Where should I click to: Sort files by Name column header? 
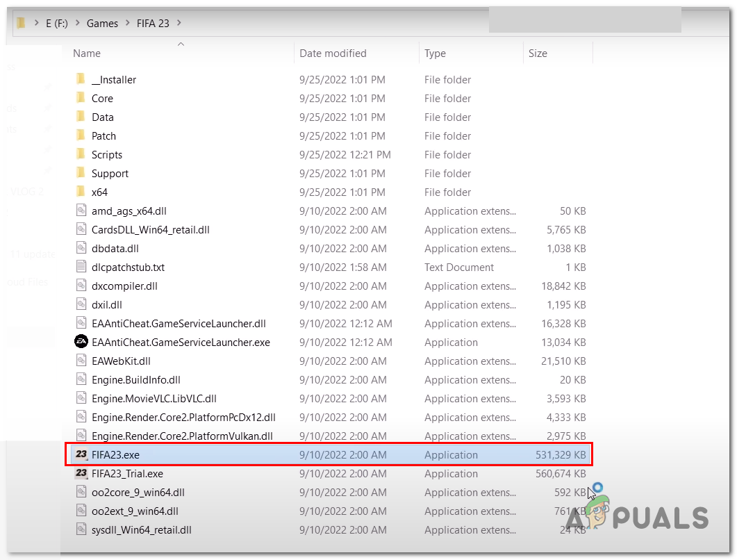87,53
